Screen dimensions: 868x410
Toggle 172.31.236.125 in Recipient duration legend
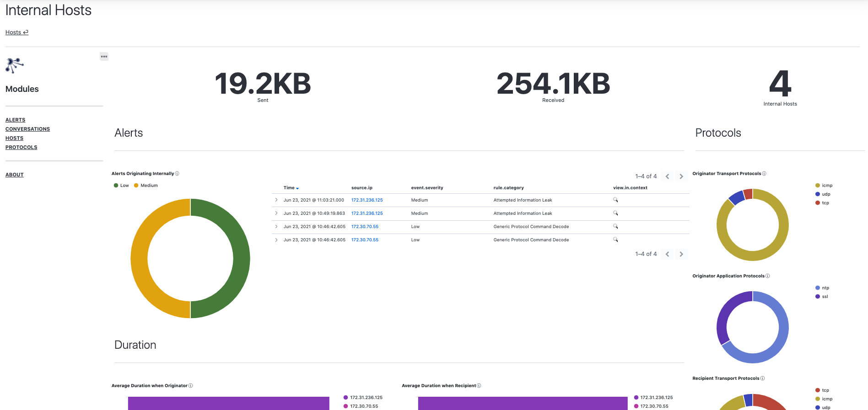pos(653,398)
